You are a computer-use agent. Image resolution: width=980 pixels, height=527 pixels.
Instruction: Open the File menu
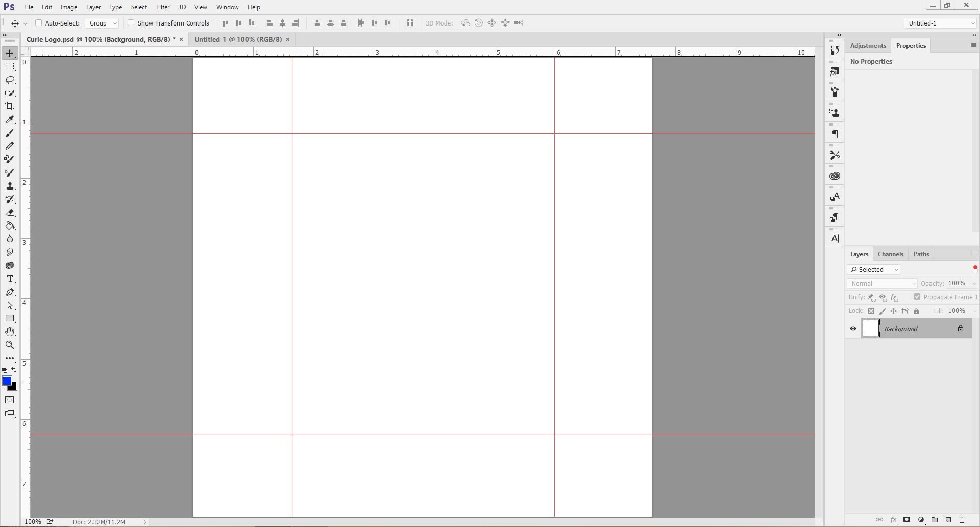pyautogui.click(x=29, y=7)
